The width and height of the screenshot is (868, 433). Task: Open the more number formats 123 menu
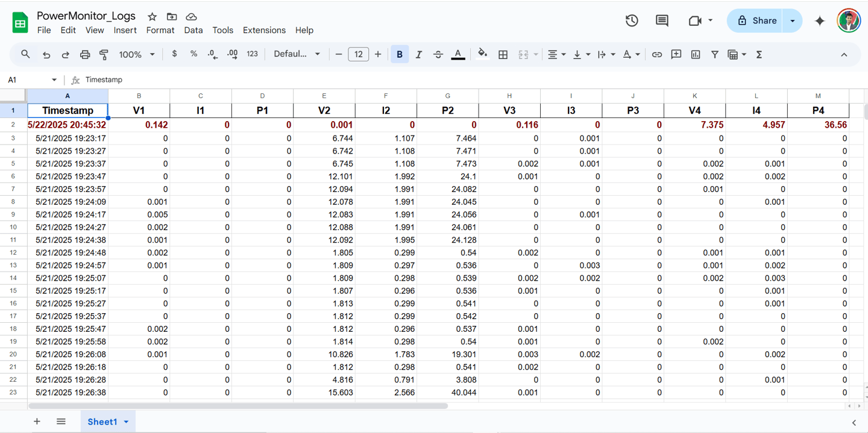pos(252,54)
